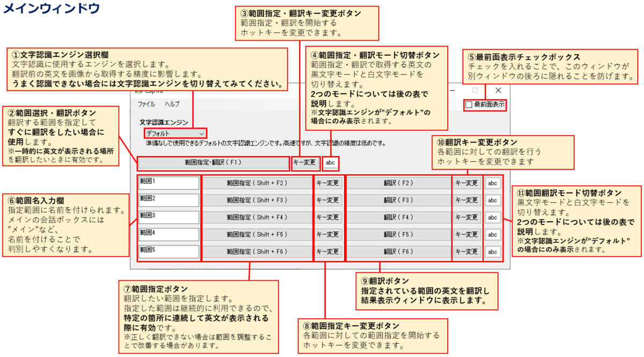Change hotkey for 範囲指定 (Shift + F3)
644x357 pixels.
(328, 200)
